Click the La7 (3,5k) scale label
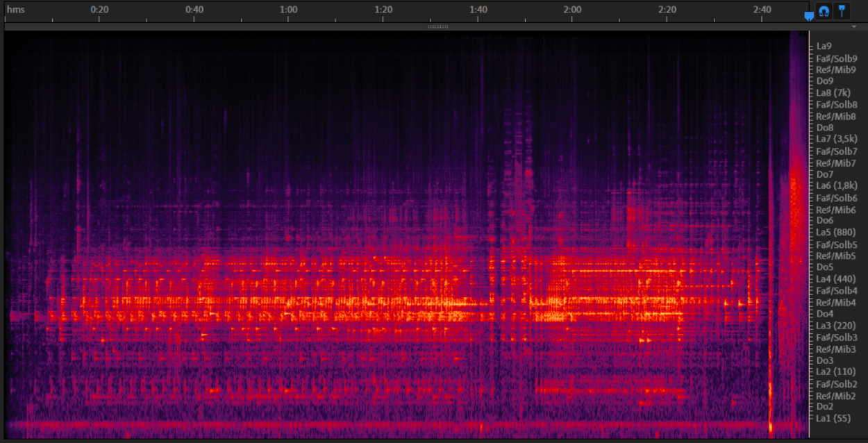This screenshot has width=868, height=443. (x=837, y=139)
